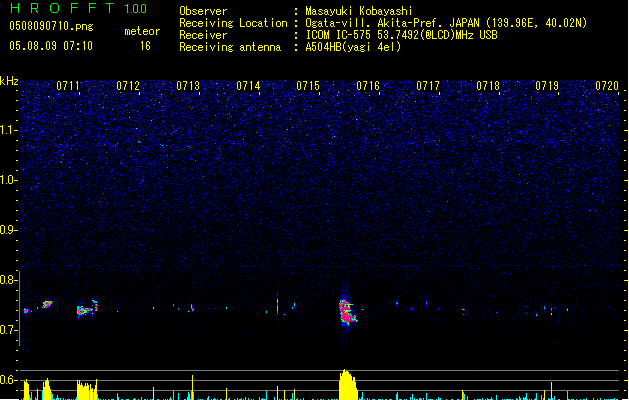Click the 0.9 kHz axis label
629x400 pixels.
tap(9, 230)
